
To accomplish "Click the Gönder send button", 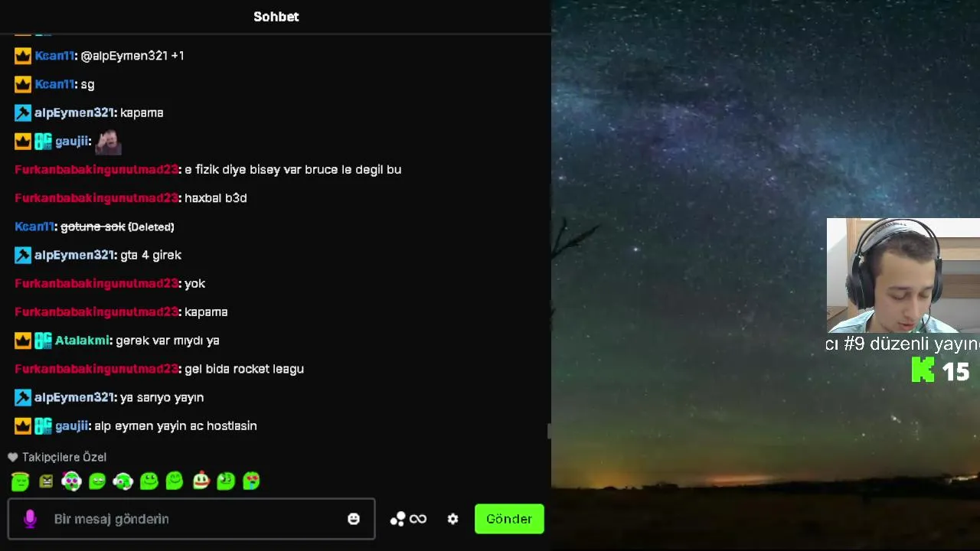I will [509, 519].
